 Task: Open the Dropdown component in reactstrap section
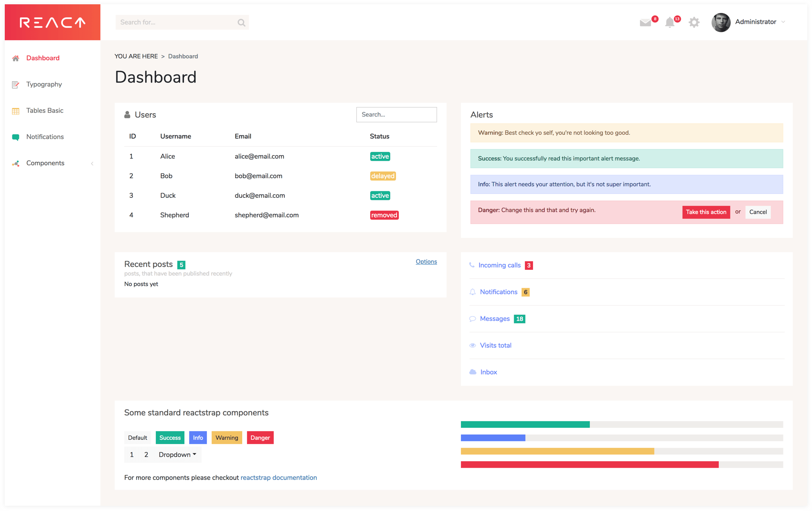point(177,454)
